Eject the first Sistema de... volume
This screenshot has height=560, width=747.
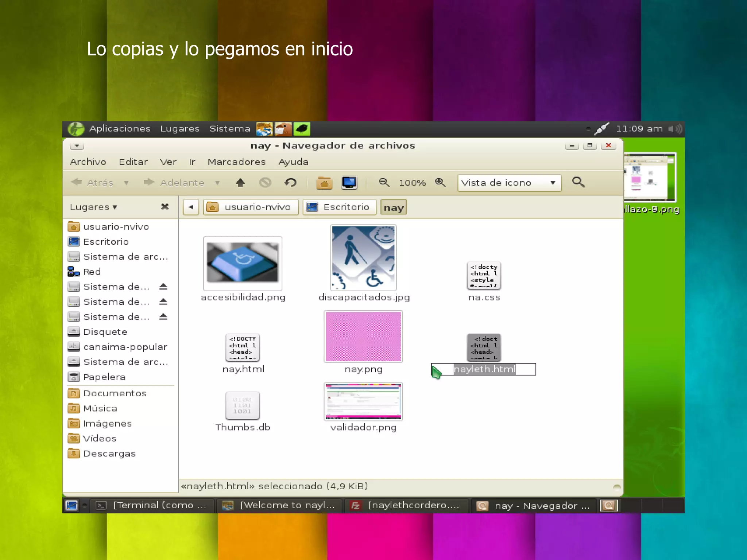click(163, 287)
